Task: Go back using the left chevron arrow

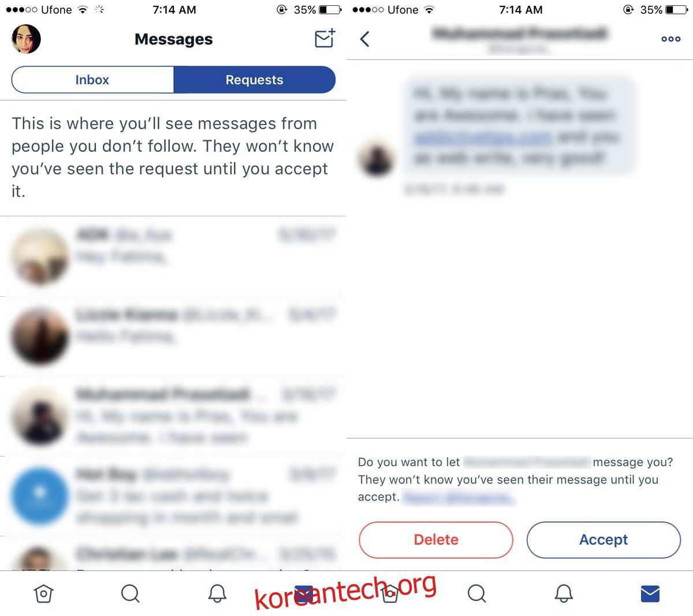Action: [x=364, y=39]
